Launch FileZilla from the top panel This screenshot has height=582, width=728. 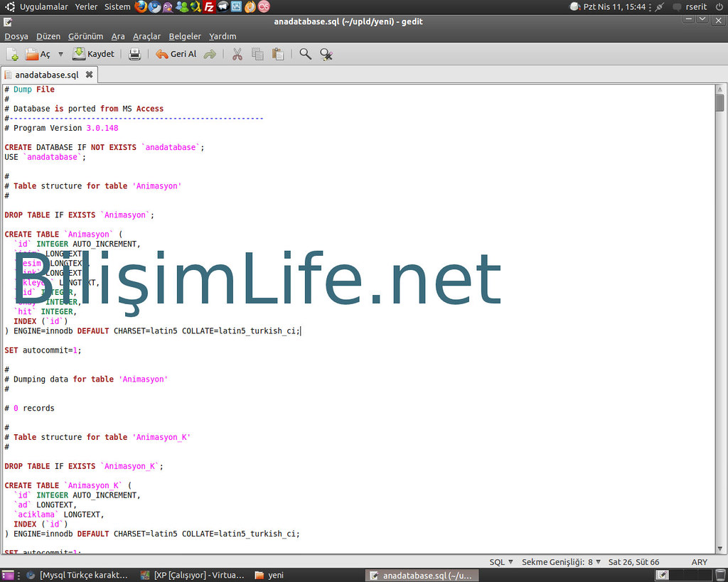[208, 7]
